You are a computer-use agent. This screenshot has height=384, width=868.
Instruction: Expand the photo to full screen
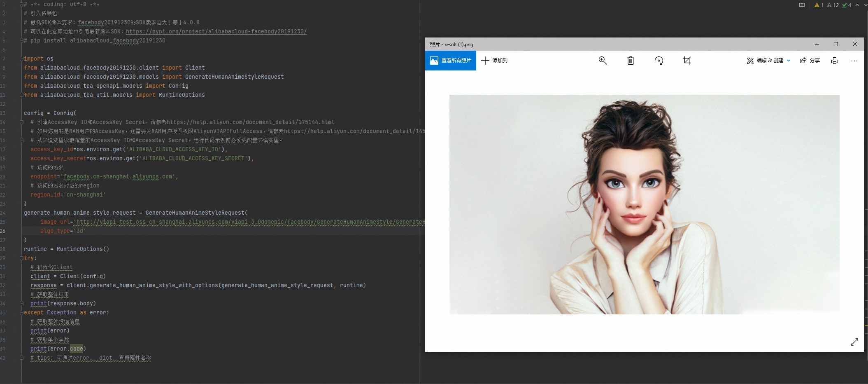coord(854,342)
